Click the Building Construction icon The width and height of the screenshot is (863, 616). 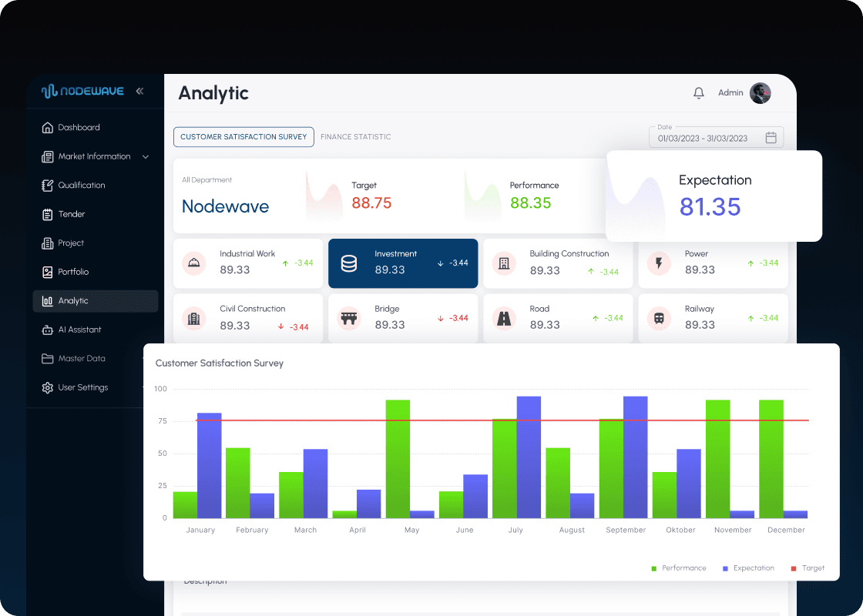click(504, 263)
